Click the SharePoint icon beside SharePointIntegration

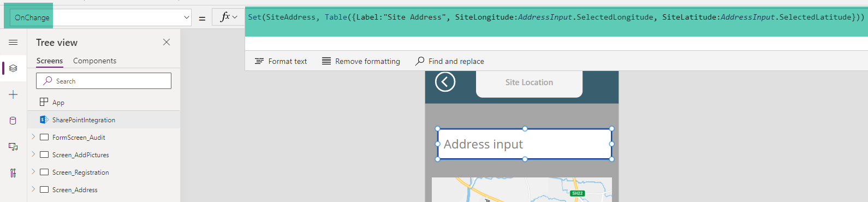[44, 120]
